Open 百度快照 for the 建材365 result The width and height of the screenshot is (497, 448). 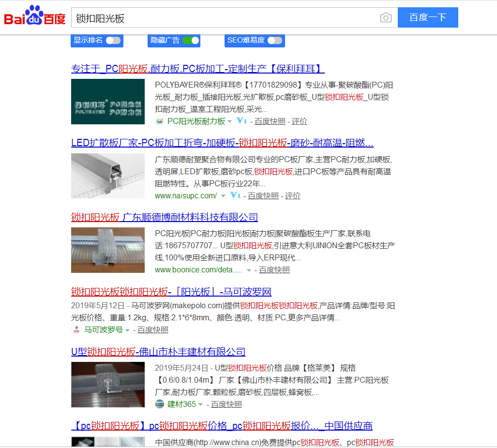[x=226, y=404]
